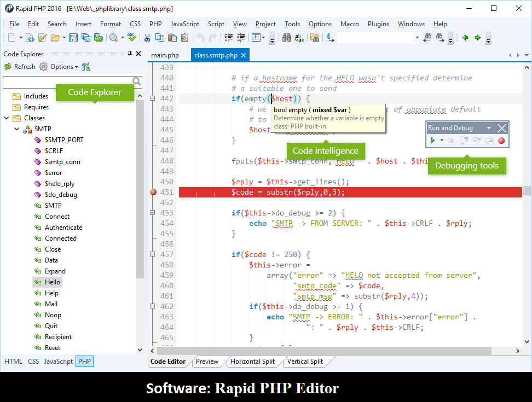
Task: Outdent selected lines
Action: [x=241, y=38]
